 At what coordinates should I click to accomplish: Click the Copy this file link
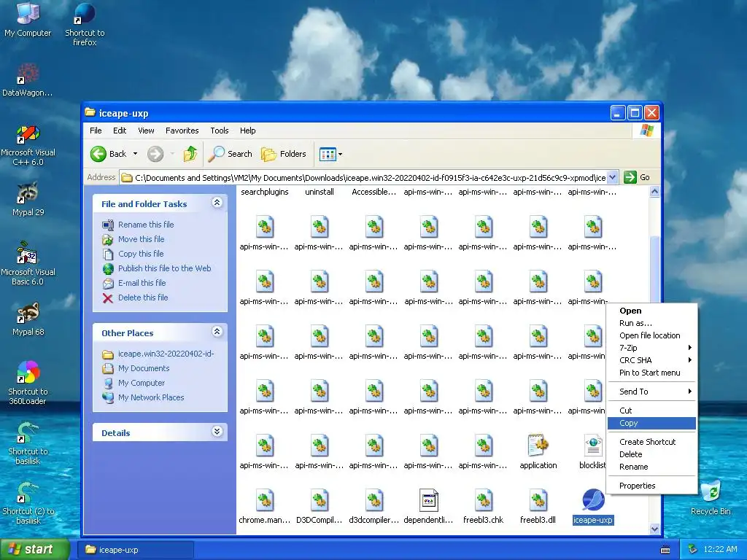pyautogui.click(x=141, y=254)
